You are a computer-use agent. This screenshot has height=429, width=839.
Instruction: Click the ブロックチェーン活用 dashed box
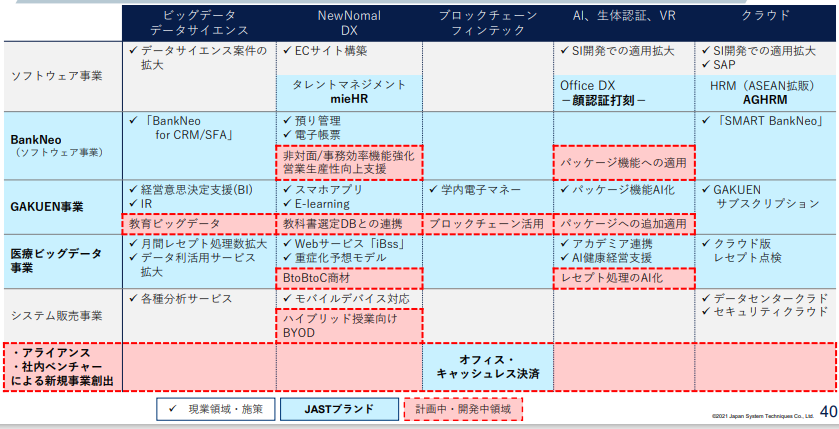click(487, 224)
